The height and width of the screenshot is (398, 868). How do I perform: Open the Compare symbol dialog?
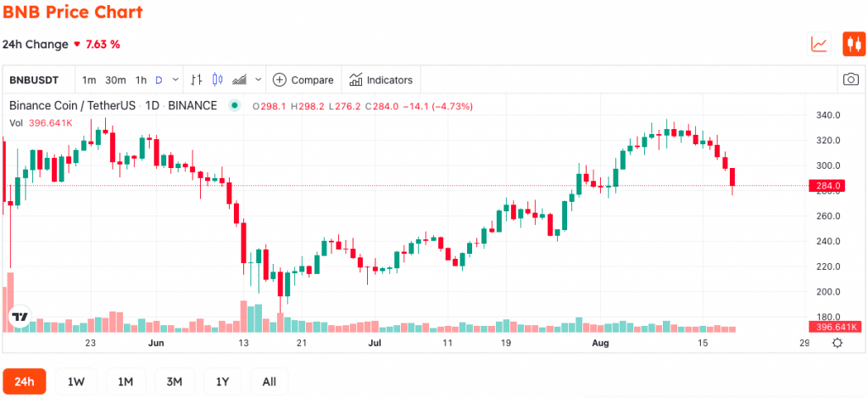303,80
